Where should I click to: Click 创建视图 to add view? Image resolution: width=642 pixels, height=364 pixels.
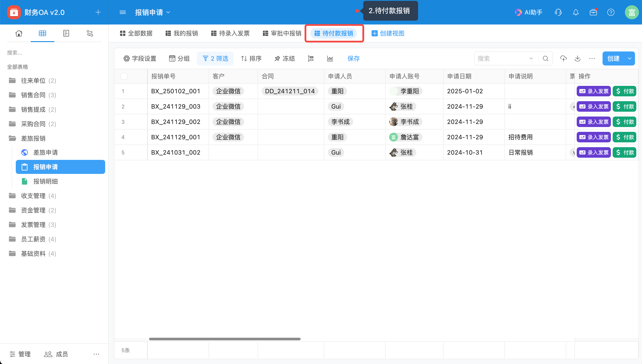[388, 33]
